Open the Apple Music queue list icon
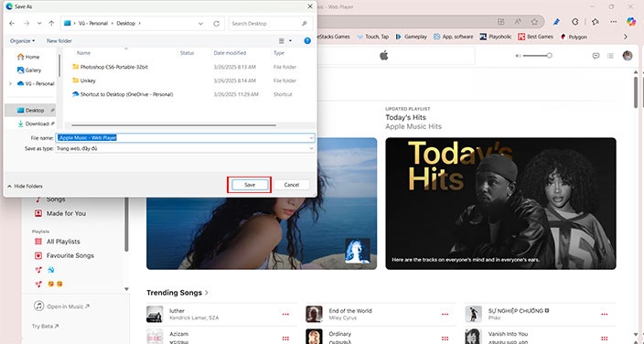The image size is (644, 344). click(610, 56)
